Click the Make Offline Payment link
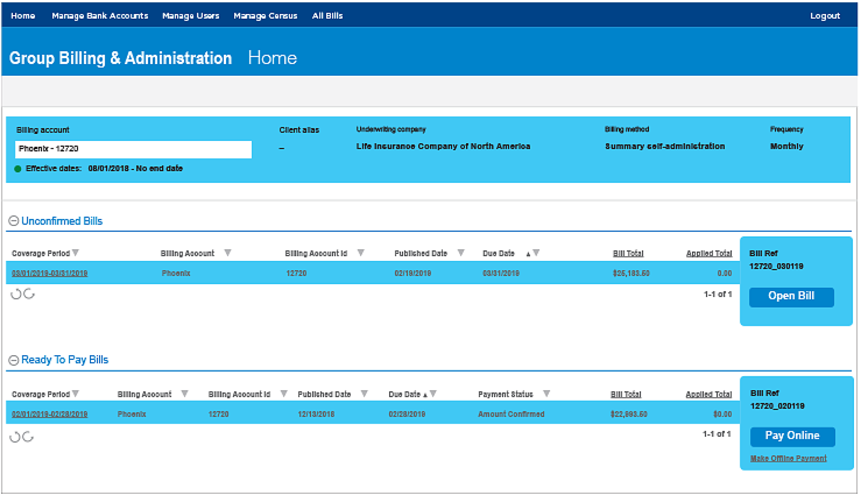Screen dimensions: 860x504 click(788, 458)
